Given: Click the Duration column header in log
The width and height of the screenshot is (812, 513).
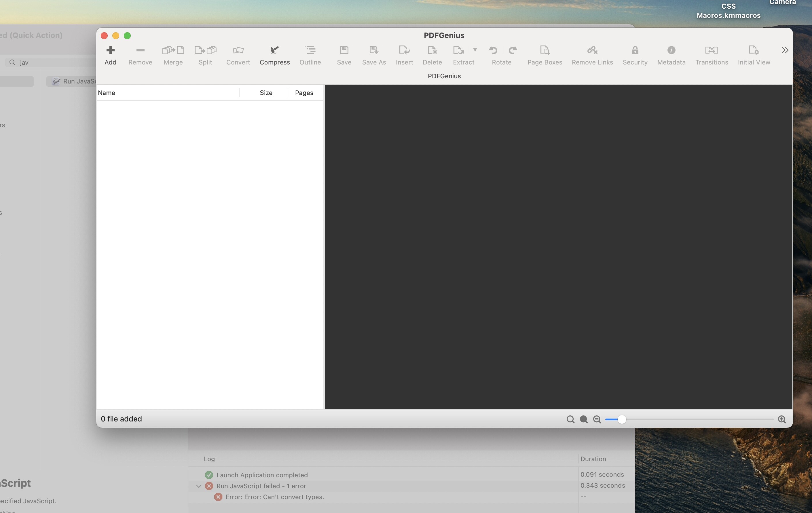Looking at the screenshot, I should 593,459.
